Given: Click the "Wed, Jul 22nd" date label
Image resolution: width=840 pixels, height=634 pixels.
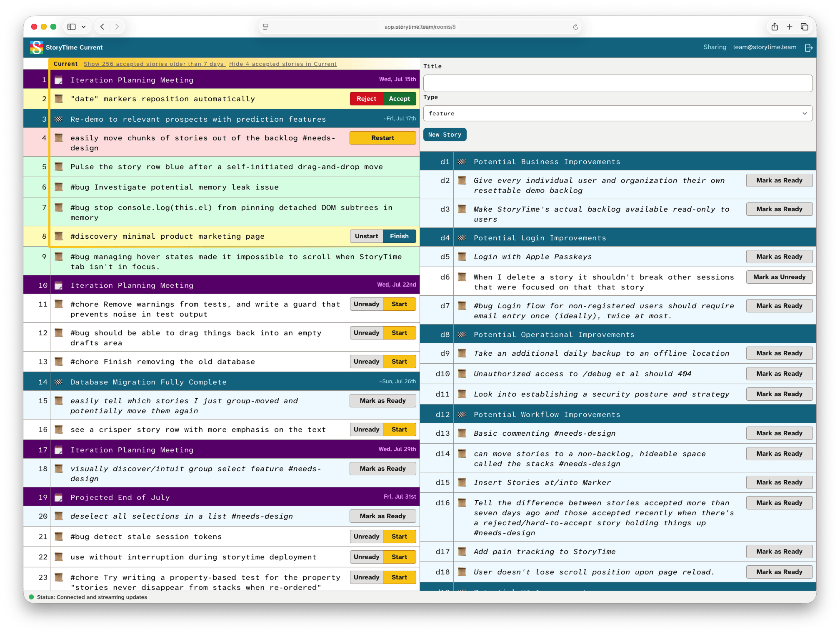Looking at the screenshot, I should point(396,285).
